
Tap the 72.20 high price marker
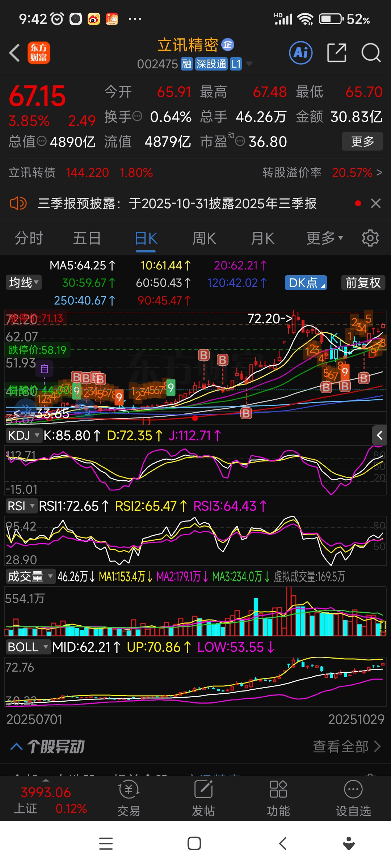[x=270, y=319]
